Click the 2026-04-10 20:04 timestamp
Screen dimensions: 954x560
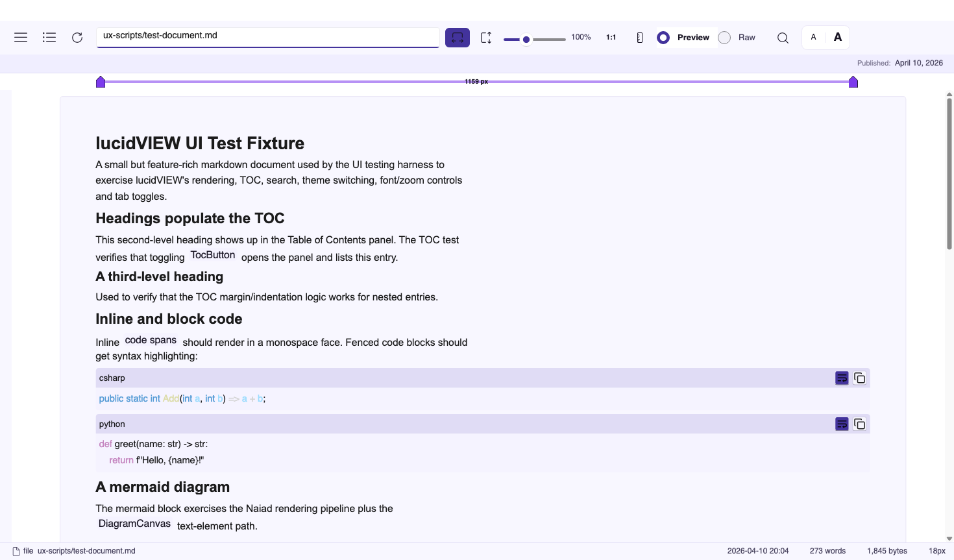tap(758, 551)
